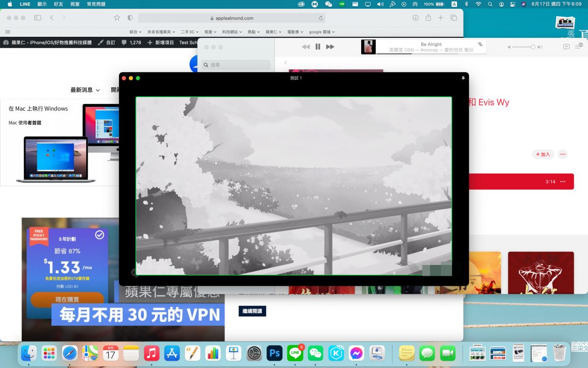Bookmark page with Safari star icon

[117, 18]
